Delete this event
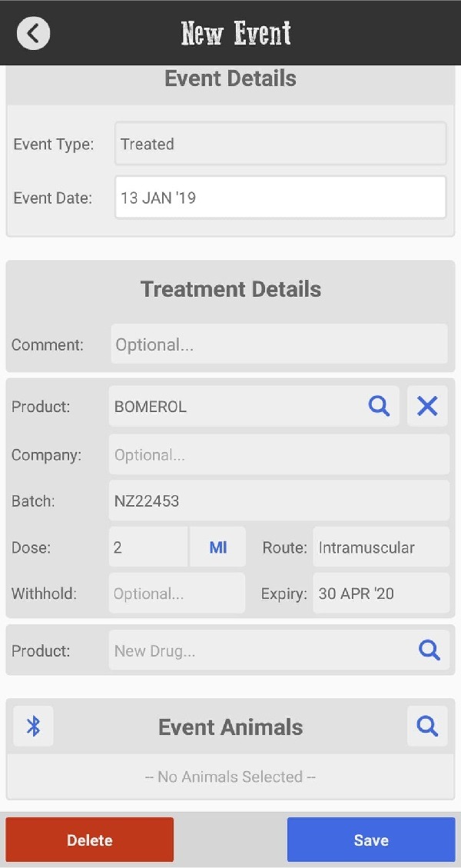The image size is (461, 868). click(x=90, y=840)
